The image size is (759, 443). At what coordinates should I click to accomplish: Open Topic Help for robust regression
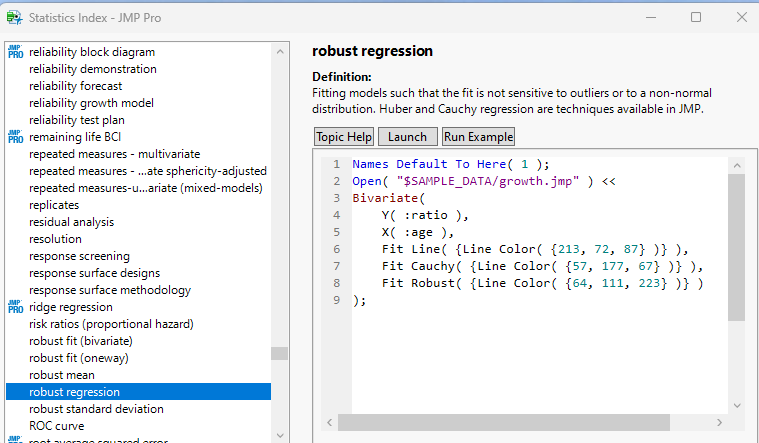coord(344,137)
